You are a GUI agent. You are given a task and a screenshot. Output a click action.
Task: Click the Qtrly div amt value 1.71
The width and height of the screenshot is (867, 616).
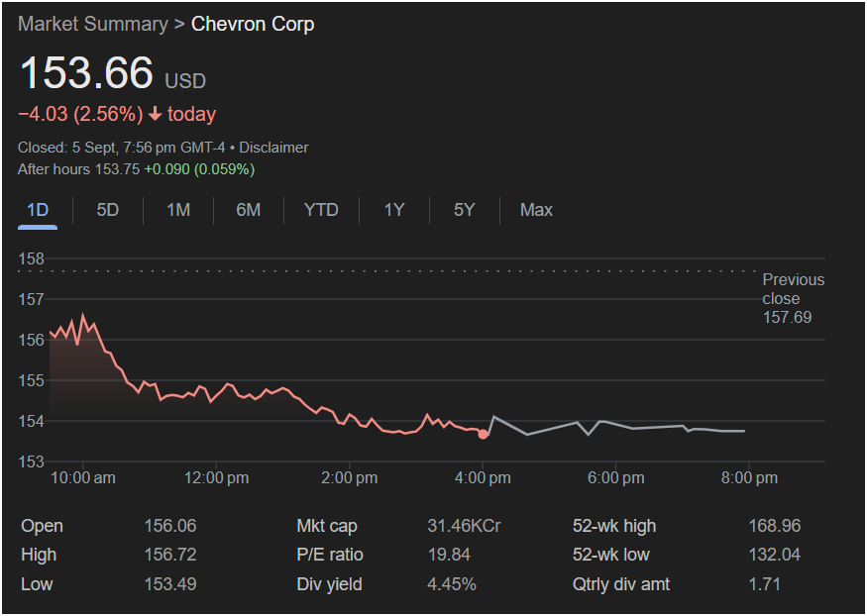point(764,584)
